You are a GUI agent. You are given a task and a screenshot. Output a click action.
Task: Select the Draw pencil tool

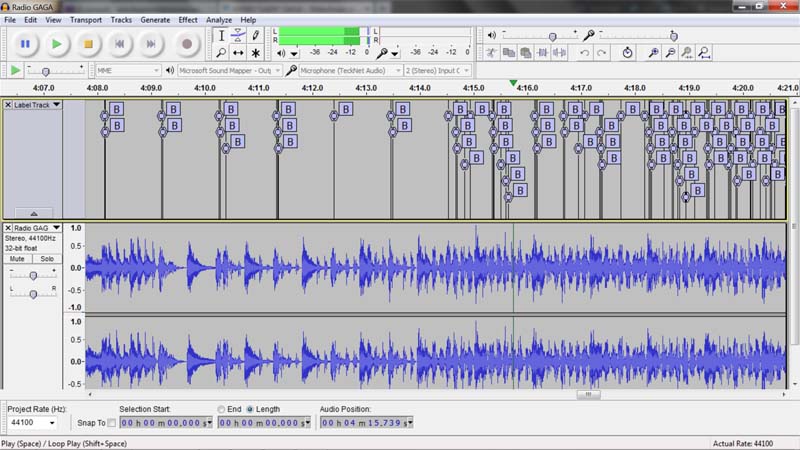[x=255, y=35]
